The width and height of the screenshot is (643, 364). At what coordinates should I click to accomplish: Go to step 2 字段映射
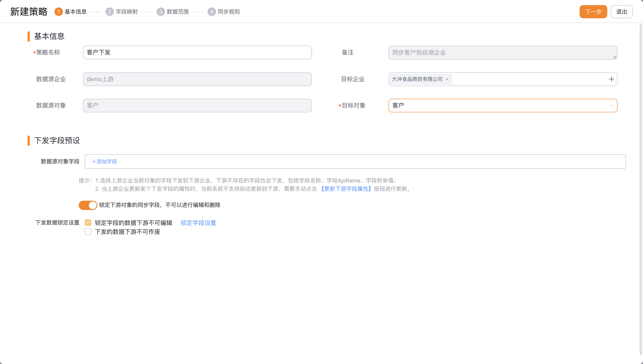pos(122,12)
